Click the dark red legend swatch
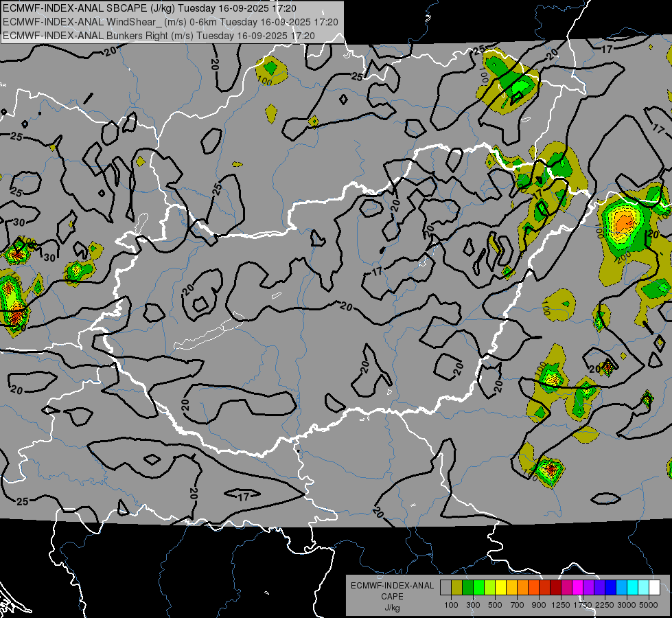The image size is (672, 618). click(x=556, y=588)
